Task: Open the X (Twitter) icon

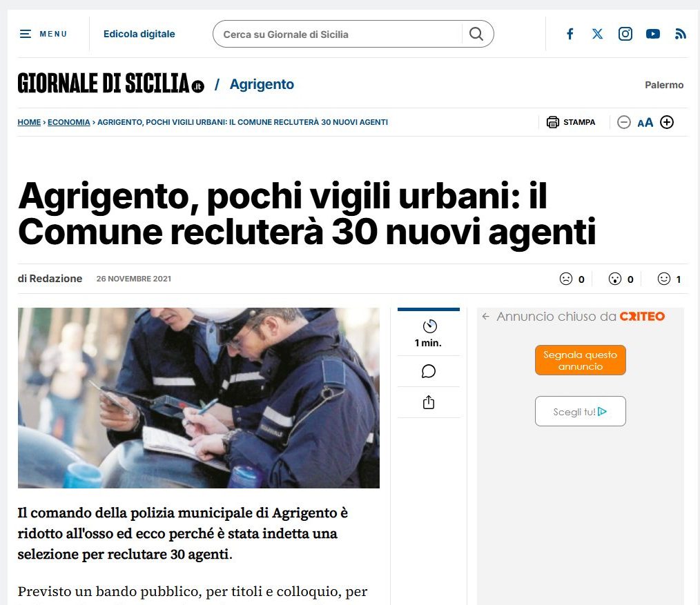Action: click(x=597, y=34)
